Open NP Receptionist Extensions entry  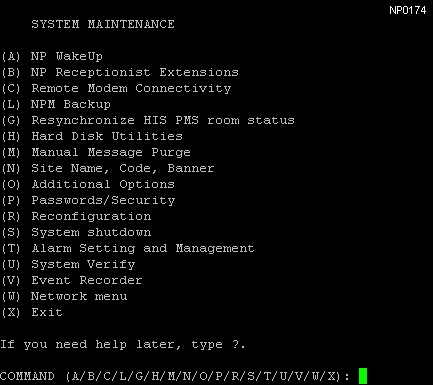120,72
